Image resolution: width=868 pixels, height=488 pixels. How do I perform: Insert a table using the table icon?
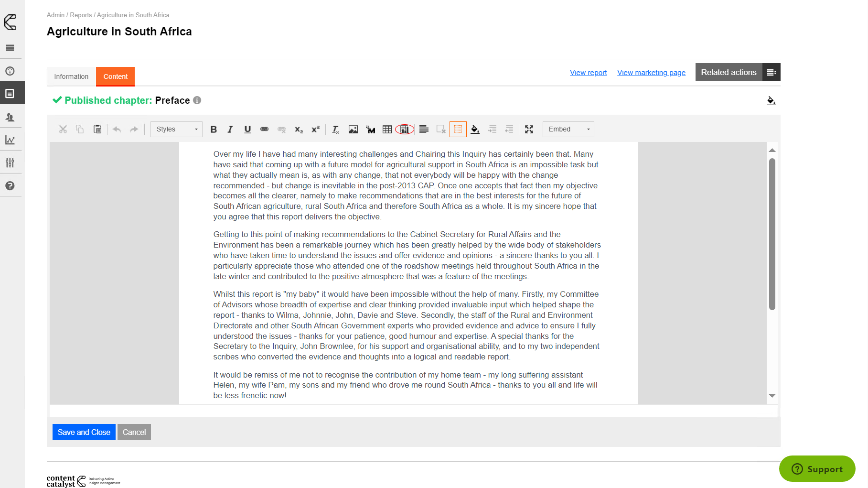(387, 130)
